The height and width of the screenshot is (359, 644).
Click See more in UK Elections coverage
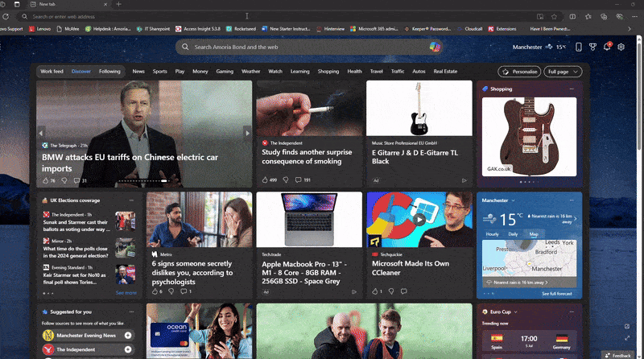pyautogui.click(x=126, y=293)
